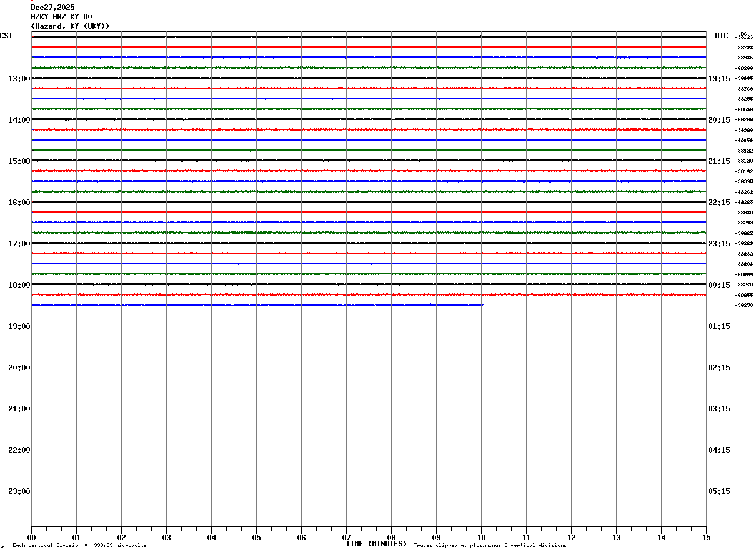Click the location text (Hazard, KY (UKY))
Screen dimensions: 756x554
[x=70, y=26]
